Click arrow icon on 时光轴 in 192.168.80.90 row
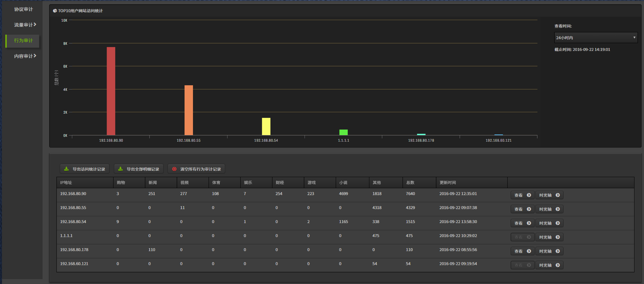The width and height of the screenshot is (644, 284). [558, 195]
